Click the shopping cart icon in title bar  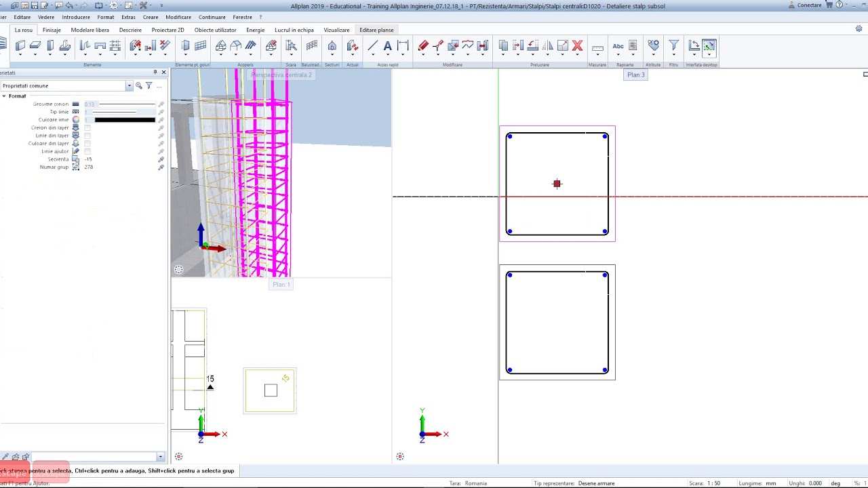[x=829, y=5]
